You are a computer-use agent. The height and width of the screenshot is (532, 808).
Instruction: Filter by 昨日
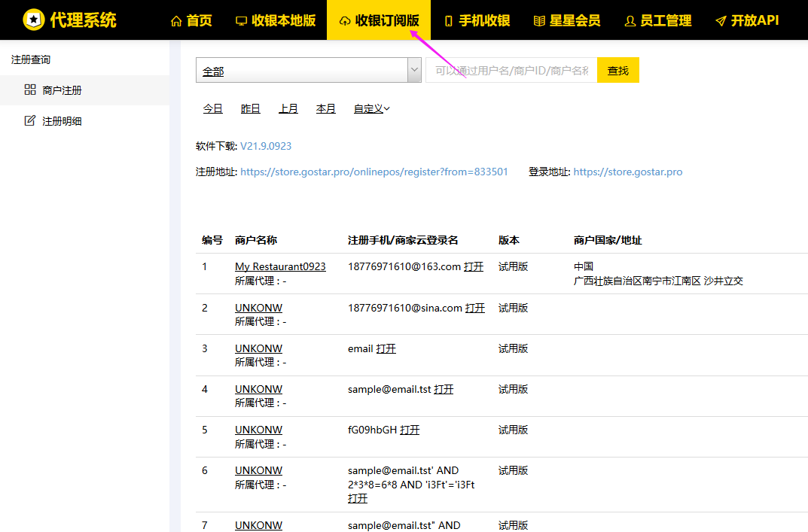[251, 108]
